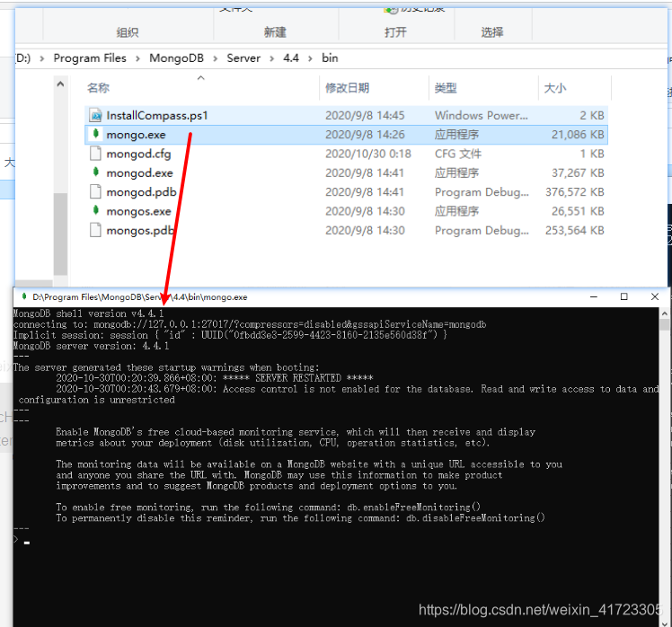Click the console command prompt cursor line
Screen dimensions: 672x627
pos(22,540)
